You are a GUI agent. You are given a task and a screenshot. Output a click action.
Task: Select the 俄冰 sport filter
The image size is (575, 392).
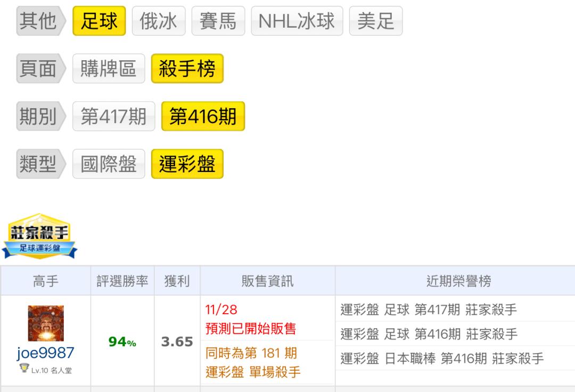click(159, 21)
